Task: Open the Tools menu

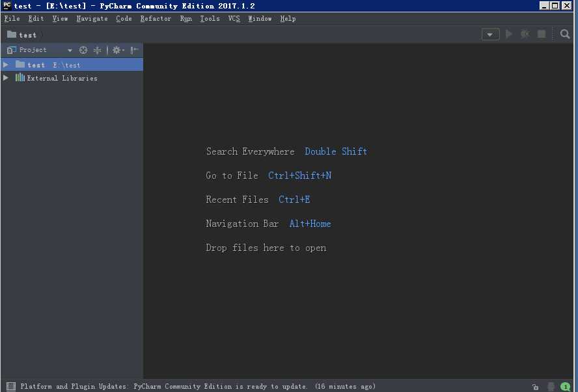Action: (x=210, y=18)
